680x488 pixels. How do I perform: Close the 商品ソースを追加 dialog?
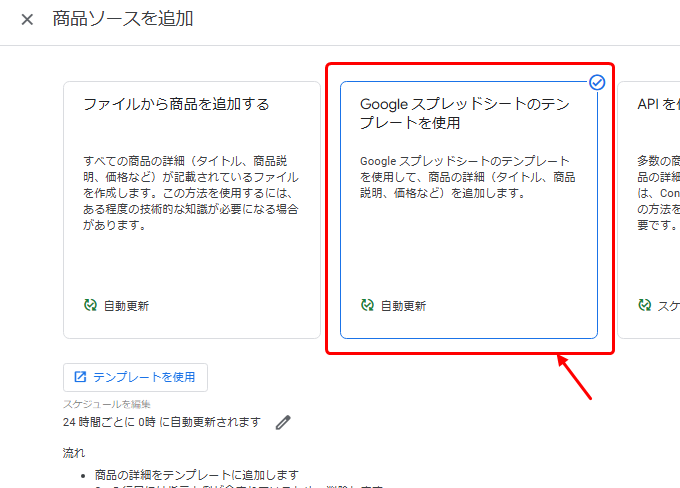(27, 19)
